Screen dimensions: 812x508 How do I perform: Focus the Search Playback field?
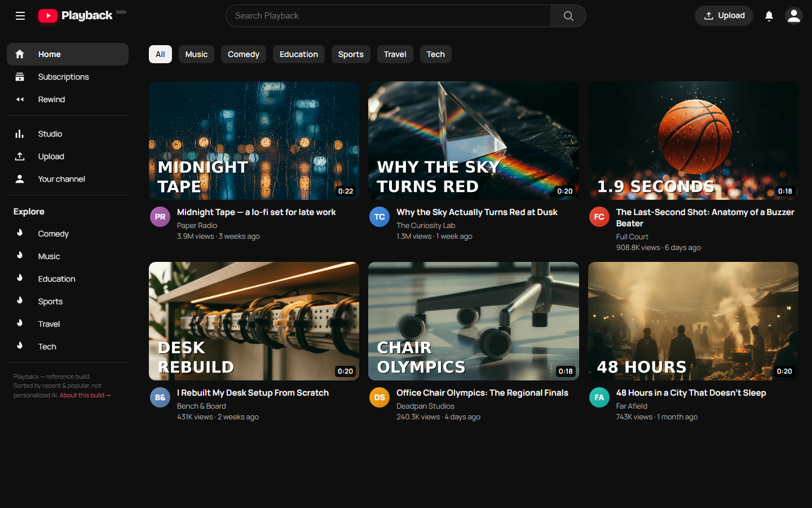(x=389, y=16)
